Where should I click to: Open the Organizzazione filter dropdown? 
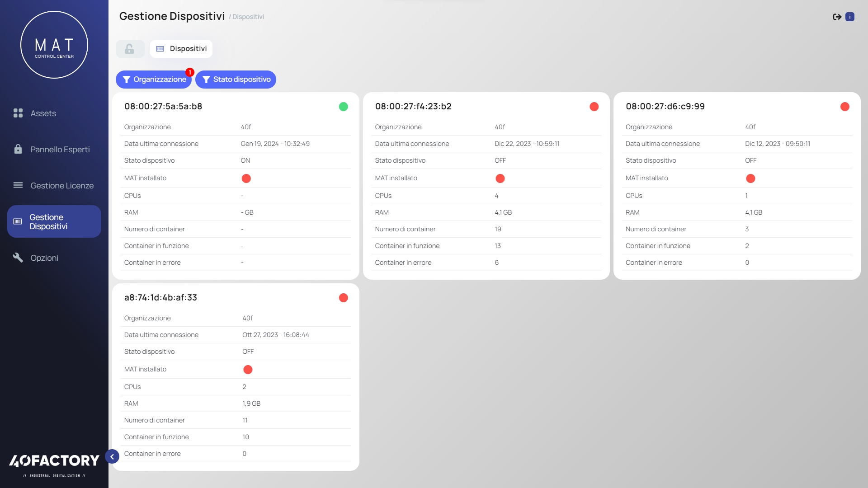coord(154,80)
